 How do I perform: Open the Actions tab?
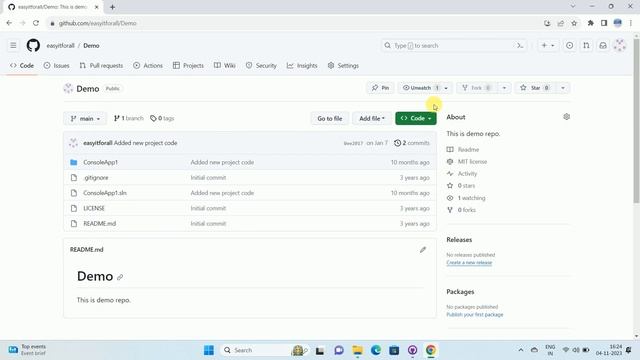[148, 65]
